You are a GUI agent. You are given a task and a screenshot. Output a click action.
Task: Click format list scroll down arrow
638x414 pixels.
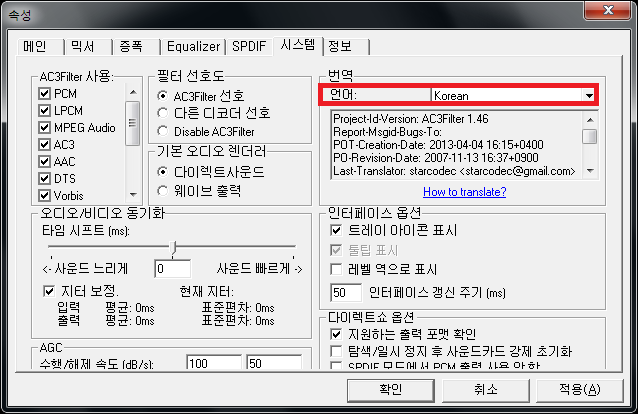click(133, 195)
